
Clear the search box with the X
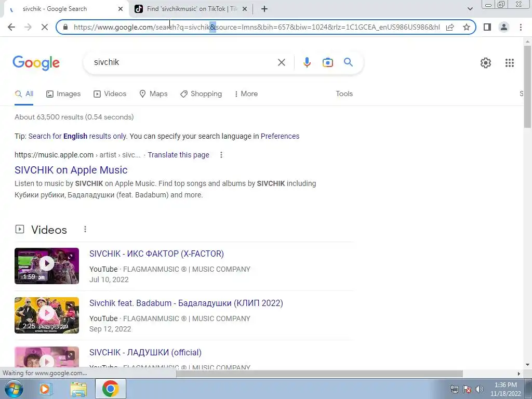click(x=281, y=62)
